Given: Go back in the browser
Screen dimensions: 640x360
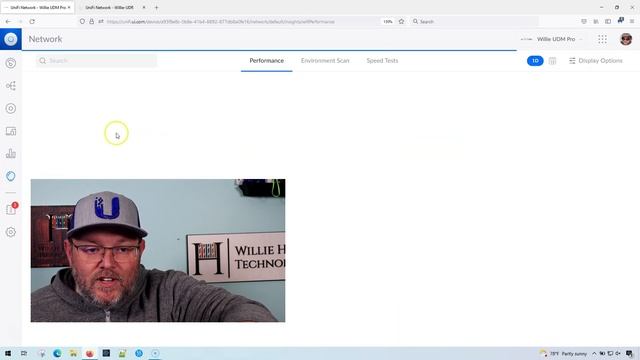Looking at the screenshot, I should click(x=8, y=22).
